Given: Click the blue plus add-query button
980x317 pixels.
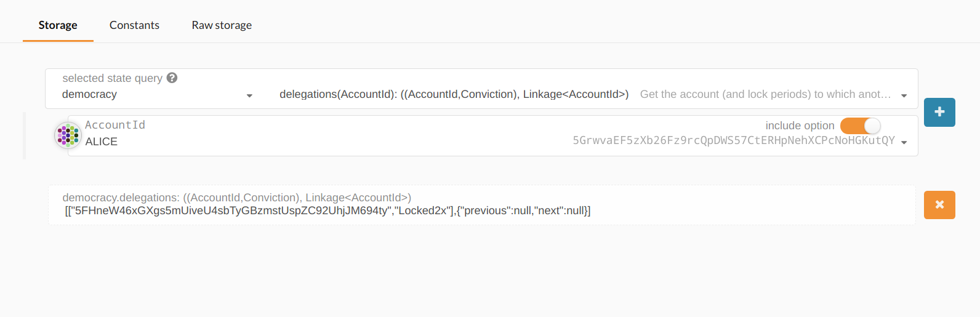Looking at the screenshot, I should [x=939, y=112].
